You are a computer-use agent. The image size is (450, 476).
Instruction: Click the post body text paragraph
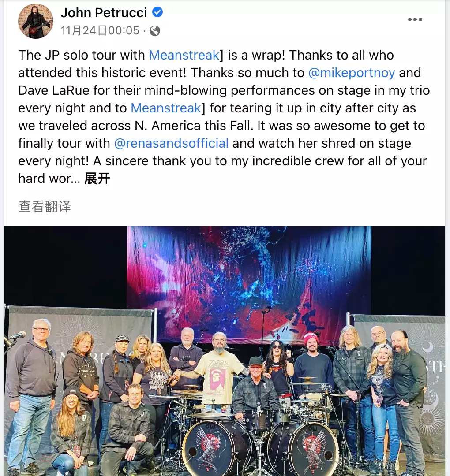coord(224,117)
